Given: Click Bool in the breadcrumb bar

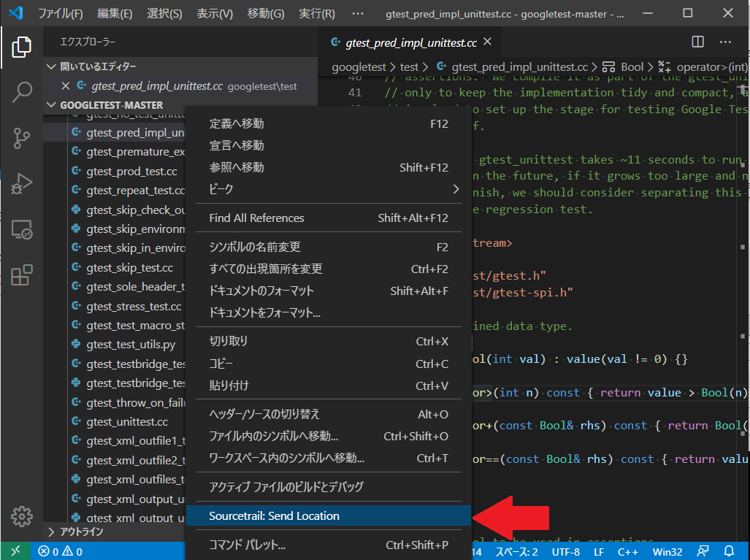Looking at the screenshot, I should point(632,66).
